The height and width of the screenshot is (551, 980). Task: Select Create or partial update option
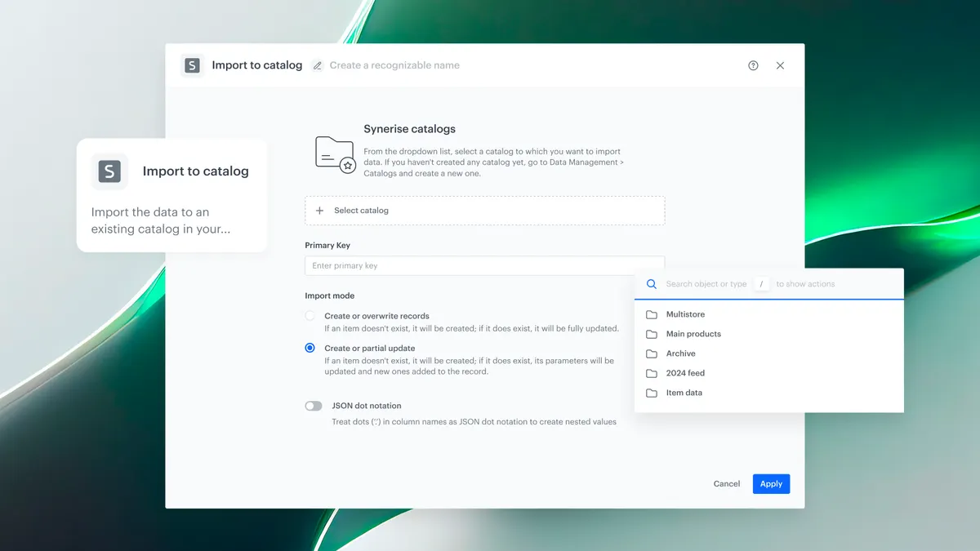point(310,348)
